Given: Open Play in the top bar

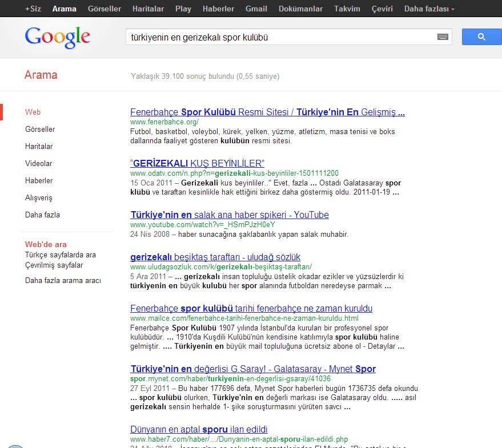Looking at the screenshot, I should (183, 9).
